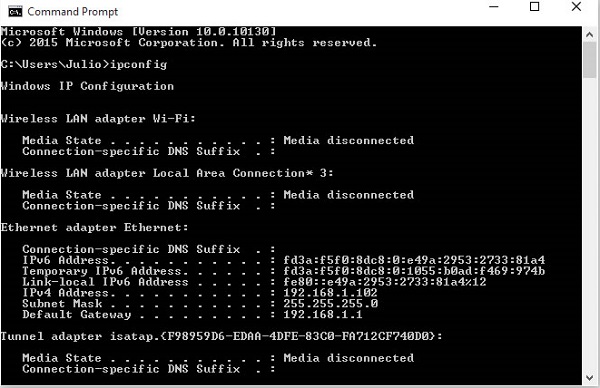Close the Command Prompt window

coord(576,7)
